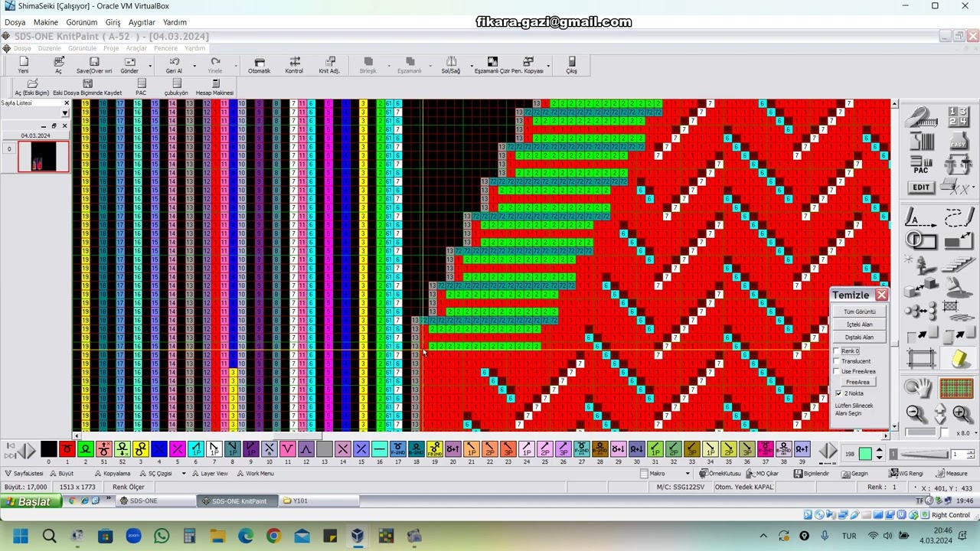Viewport: 980px width, 551px height.
Task: Select the eraser tool in right palette
Action: coord(959,358)
